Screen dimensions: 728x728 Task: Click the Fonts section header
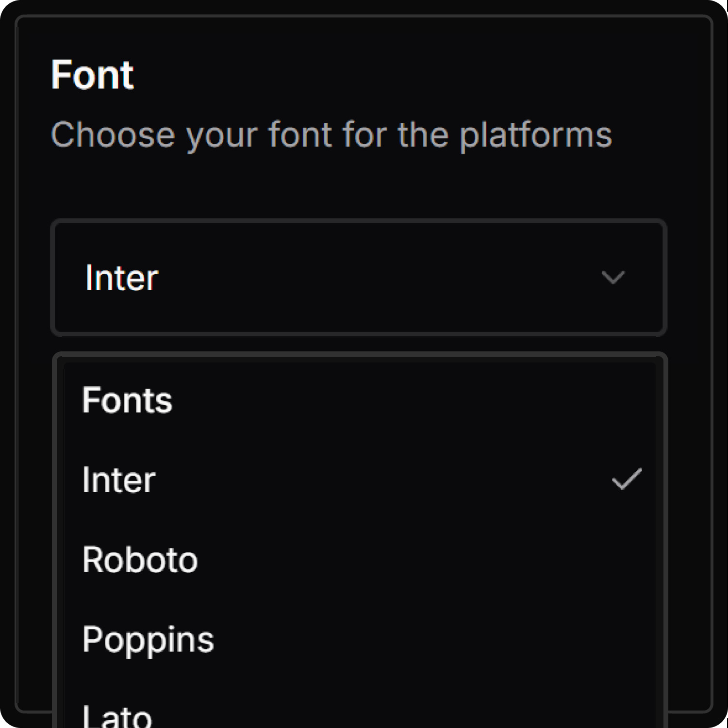[126, 399]
